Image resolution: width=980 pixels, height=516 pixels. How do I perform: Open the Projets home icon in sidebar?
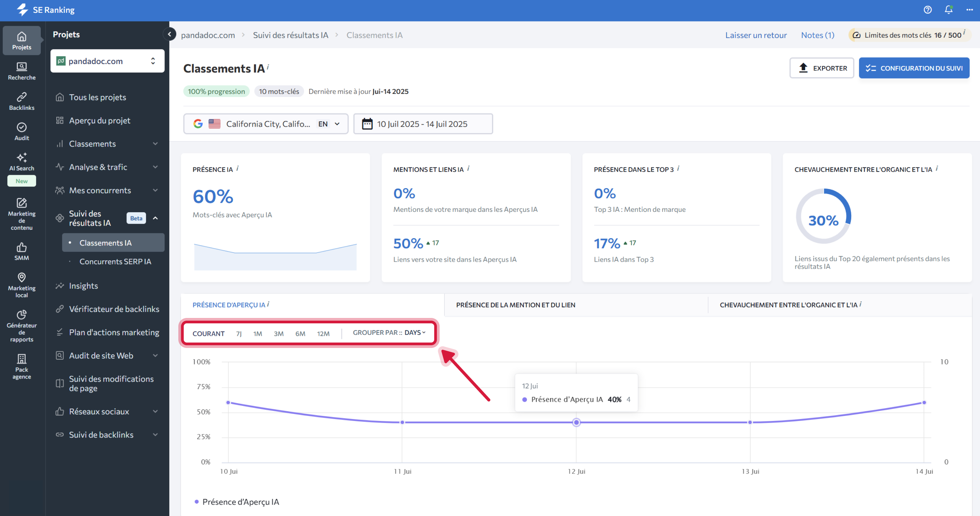(x=22, y=41)
